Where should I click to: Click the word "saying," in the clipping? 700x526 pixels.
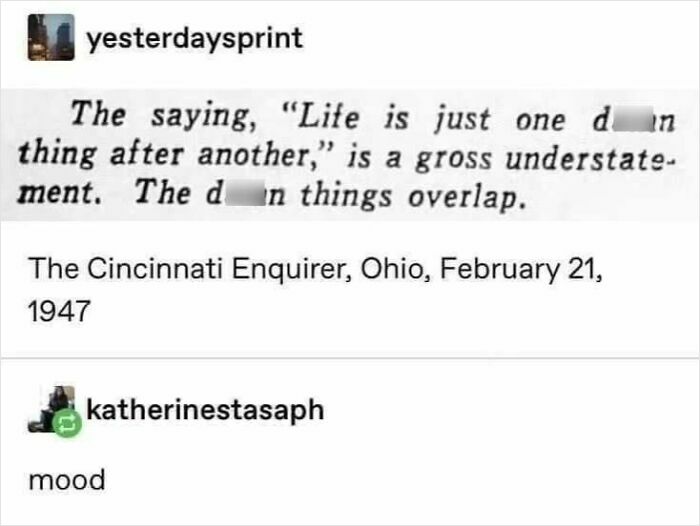tap(204, 117)
